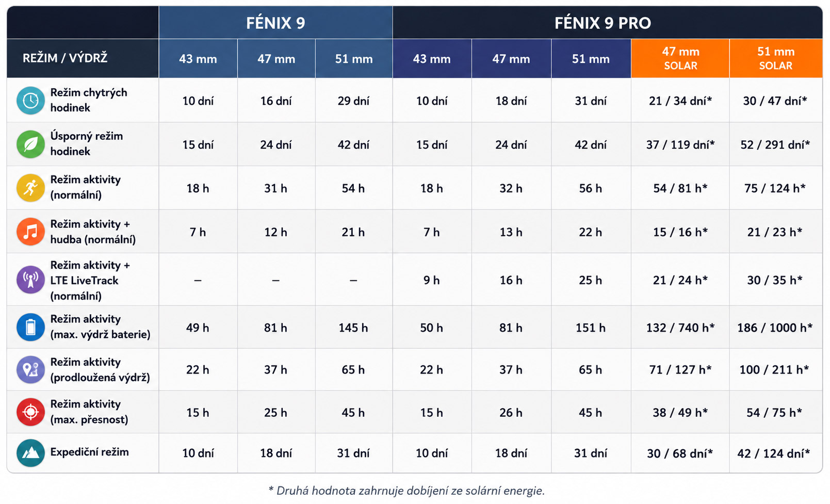Click the Úsporný režim hodinek label
Screen dimensions: 830x504
pyautogui.click(x=86, y=143)
